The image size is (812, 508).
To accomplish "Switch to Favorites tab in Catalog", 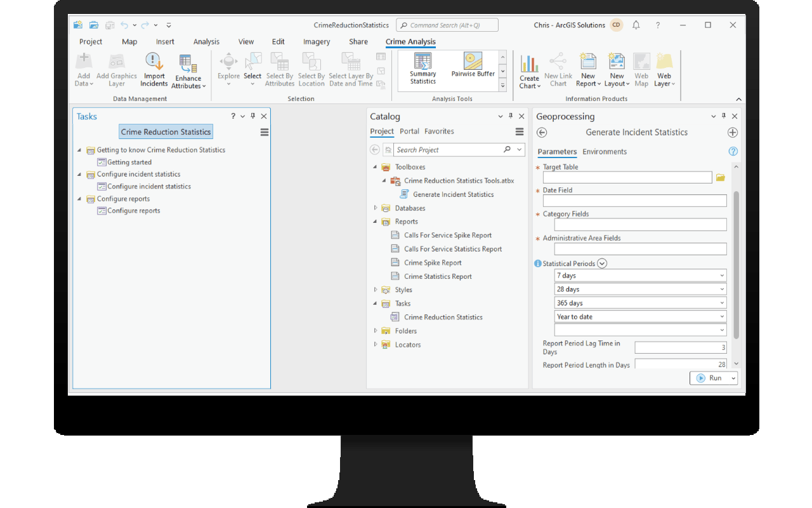I will pos(439,131).
